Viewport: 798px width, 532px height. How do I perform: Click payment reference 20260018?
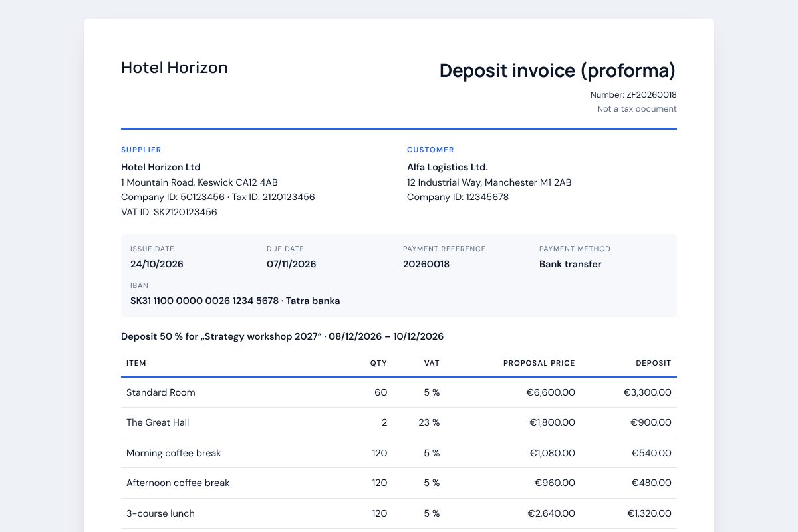point(426,264)
